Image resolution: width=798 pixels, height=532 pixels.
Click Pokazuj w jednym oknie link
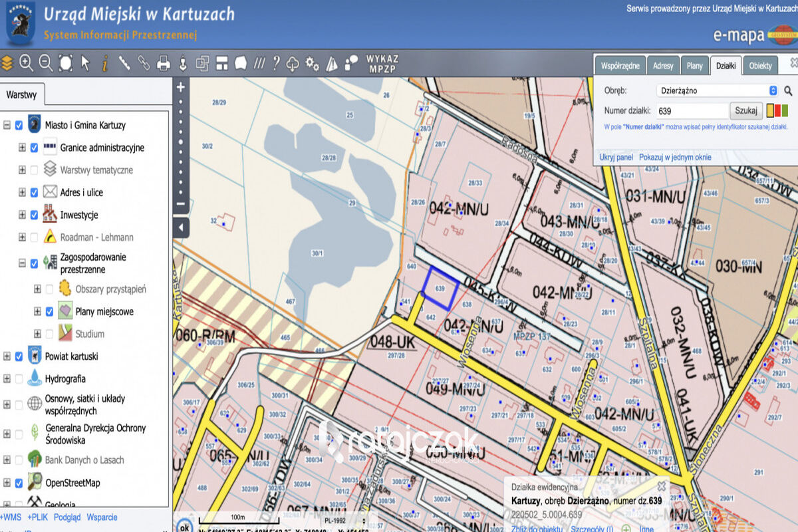coord(675,158)
